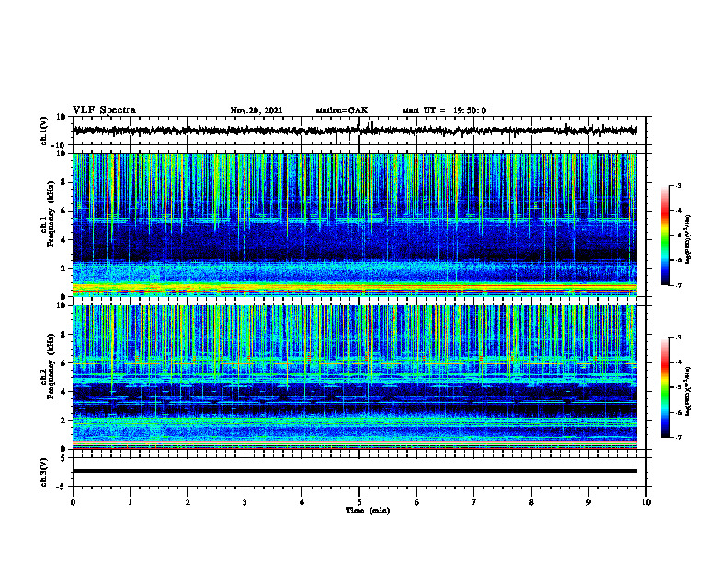Click time axis tick label "7"
Viewport: 728px width, 563px height.
(x=474, y=502)
